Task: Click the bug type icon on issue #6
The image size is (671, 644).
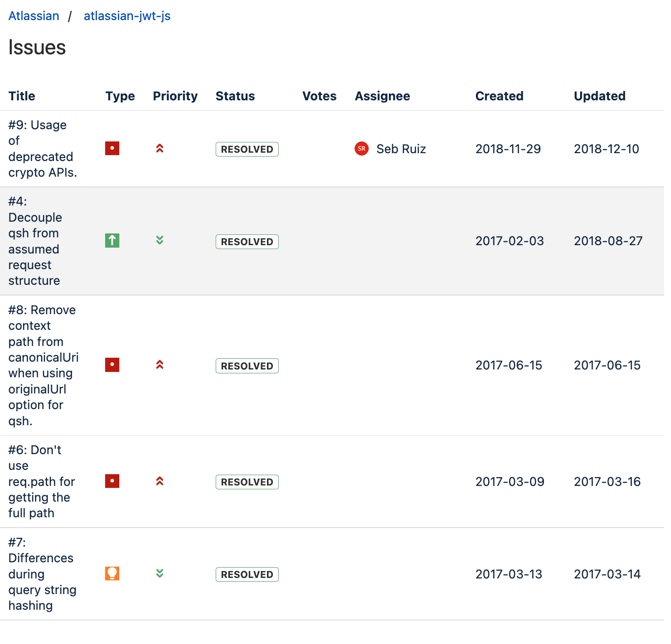Action: [x=112, y=481]
